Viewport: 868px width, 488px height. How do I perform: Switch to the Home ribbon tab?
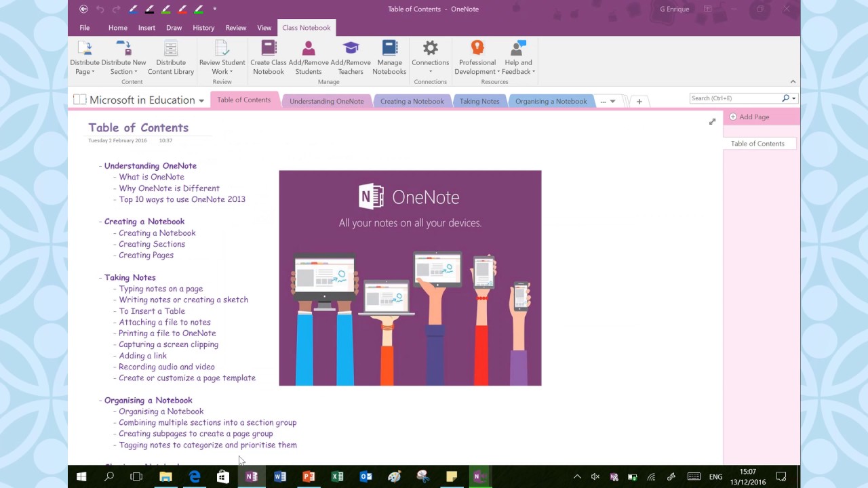tap(118, 28)
